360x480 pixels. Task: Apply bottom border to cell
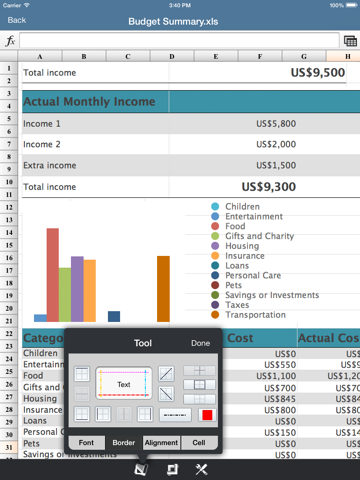[82, 414]
